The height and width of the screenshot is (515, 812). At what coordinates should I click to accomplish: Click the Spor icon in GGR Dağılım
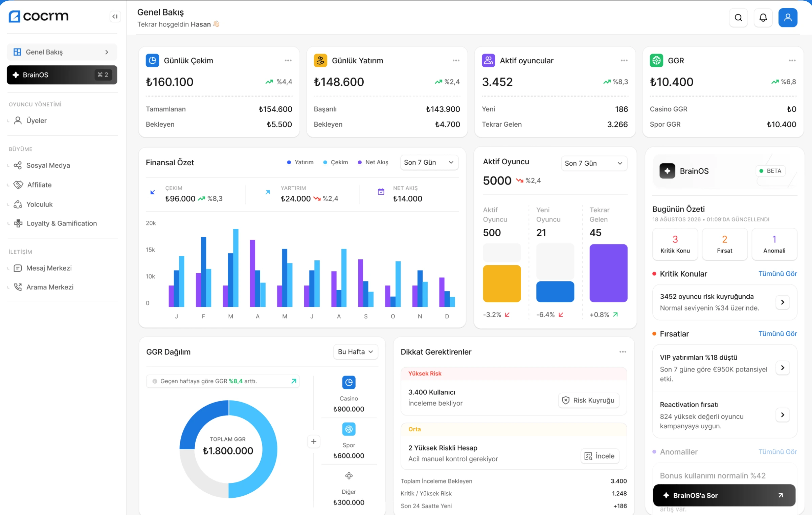pos(349,429)
